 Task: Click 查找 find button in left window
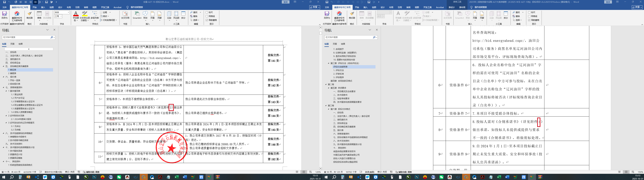pyautogui.click(x=194, y=12)
